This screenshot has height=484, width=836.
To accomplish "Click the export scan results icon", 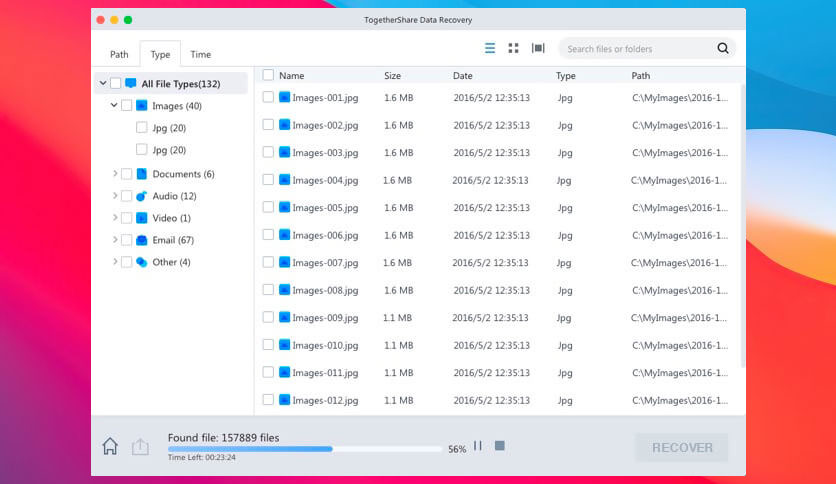I will 140,446.
